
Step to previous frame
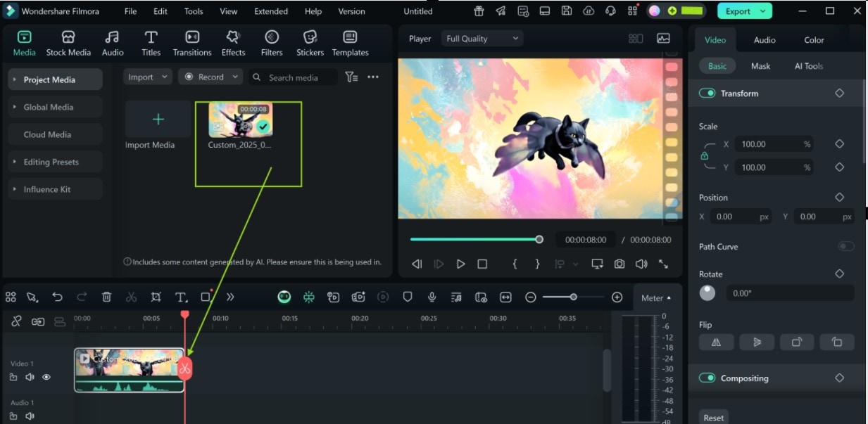[x=417, y=264]
